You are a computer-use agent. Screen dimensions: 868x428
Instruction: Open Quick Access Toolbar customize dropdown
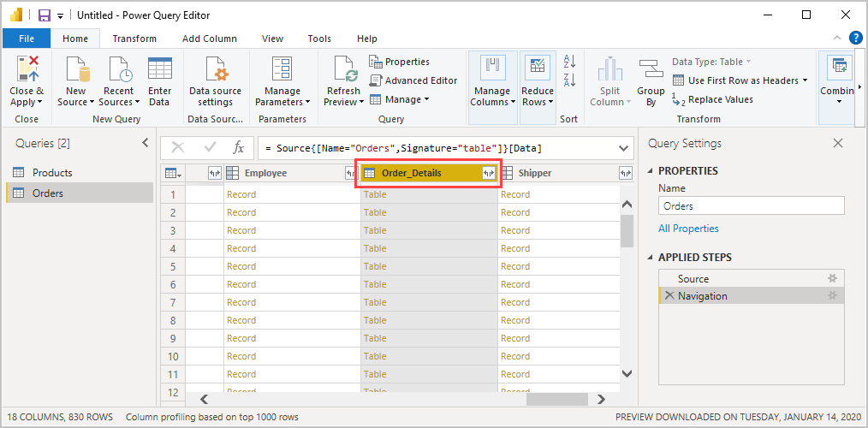coord(61,15)
